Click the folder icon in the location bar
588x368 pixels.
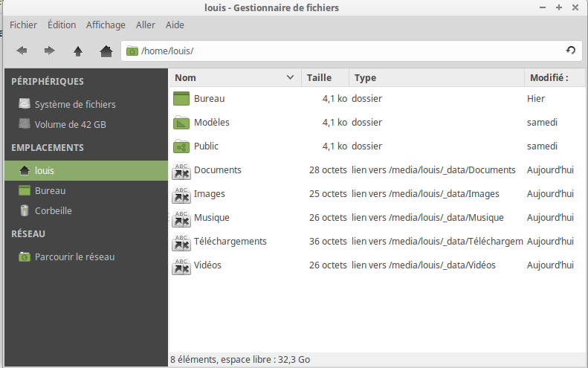132,51
